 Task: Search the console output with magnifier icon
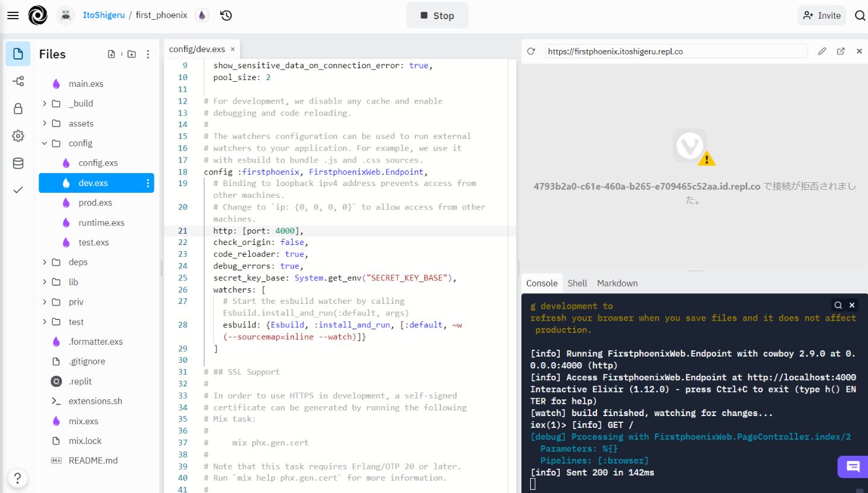(x=838, y=305)
